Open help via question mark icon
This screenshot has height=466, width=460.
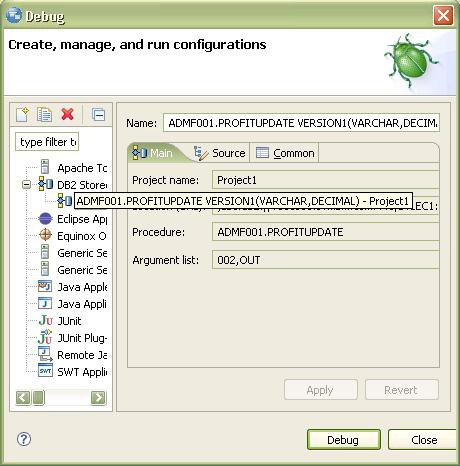point(24,439)
